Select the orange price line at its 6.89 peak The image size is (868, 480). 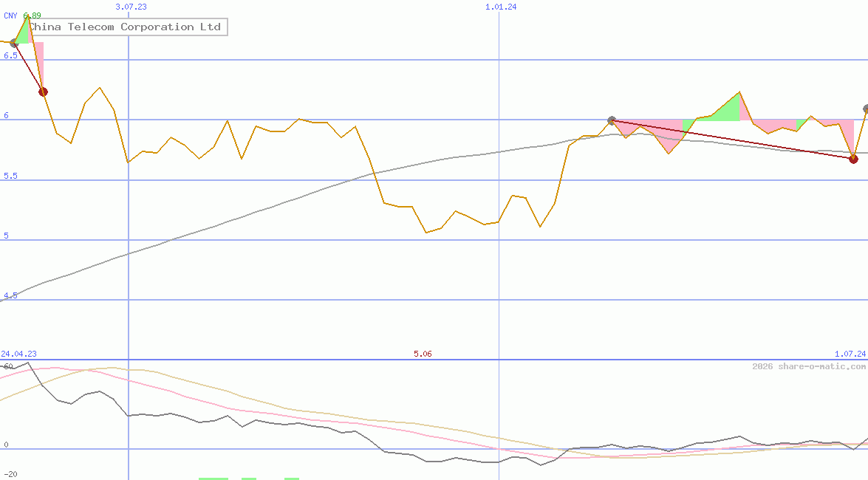tap(27, 16)
